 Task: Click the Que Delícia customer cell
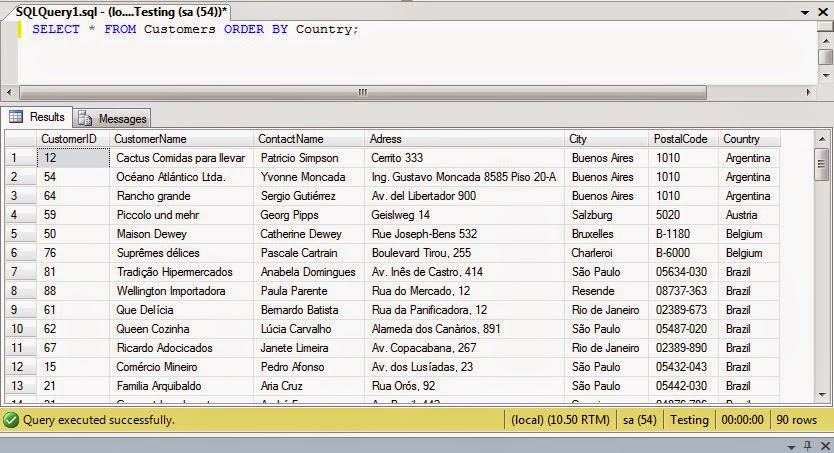181,310
